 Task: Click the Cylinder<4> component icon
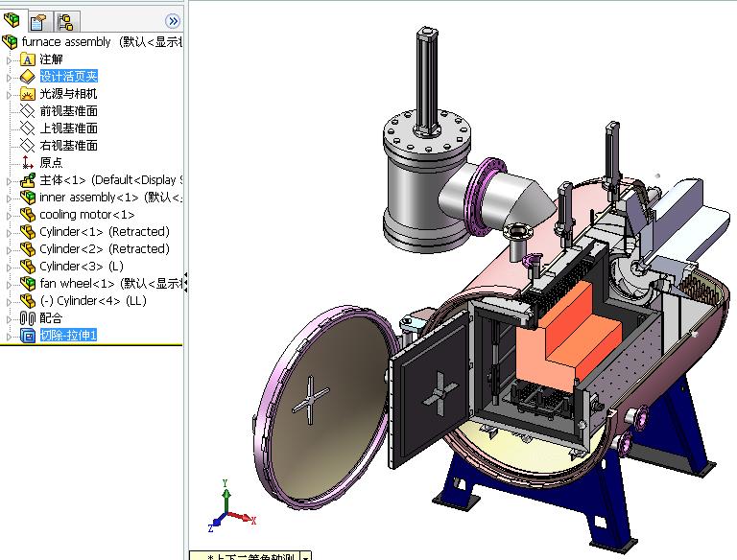click(28, 301)
